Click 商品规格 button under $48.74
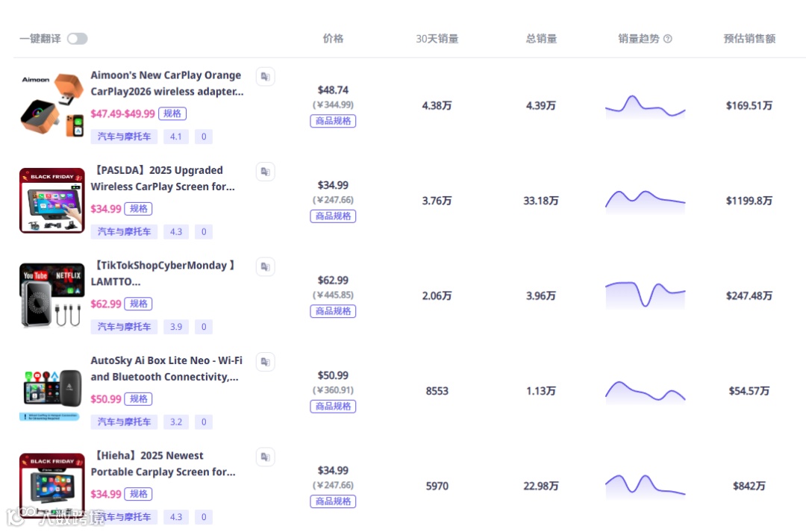 pos(333,121)
